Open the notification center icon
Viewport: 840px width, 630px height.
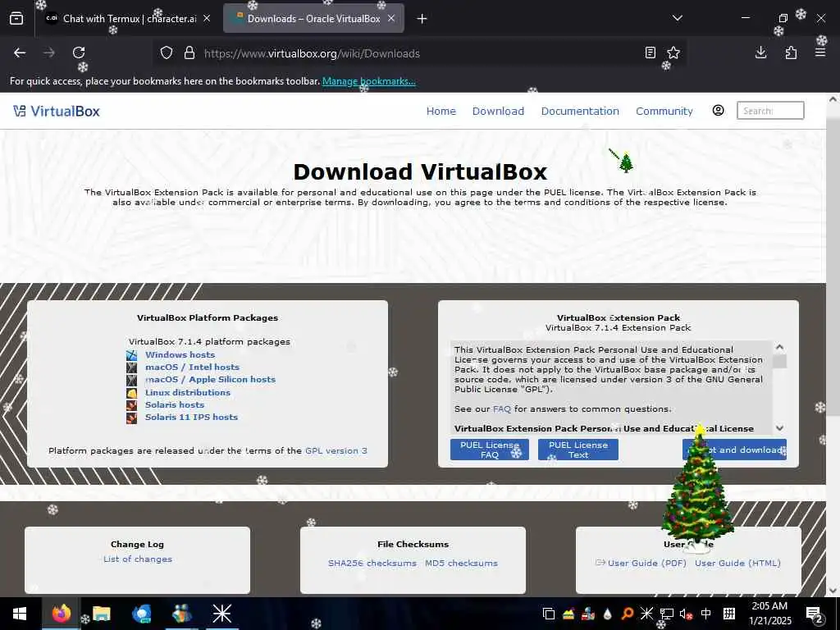tap(815, 614)
